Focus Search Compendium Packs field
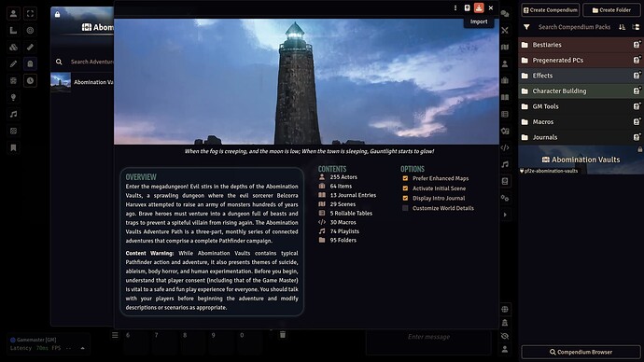The height and width of the screenshot is (362, 644). click(x=574, y=27)
